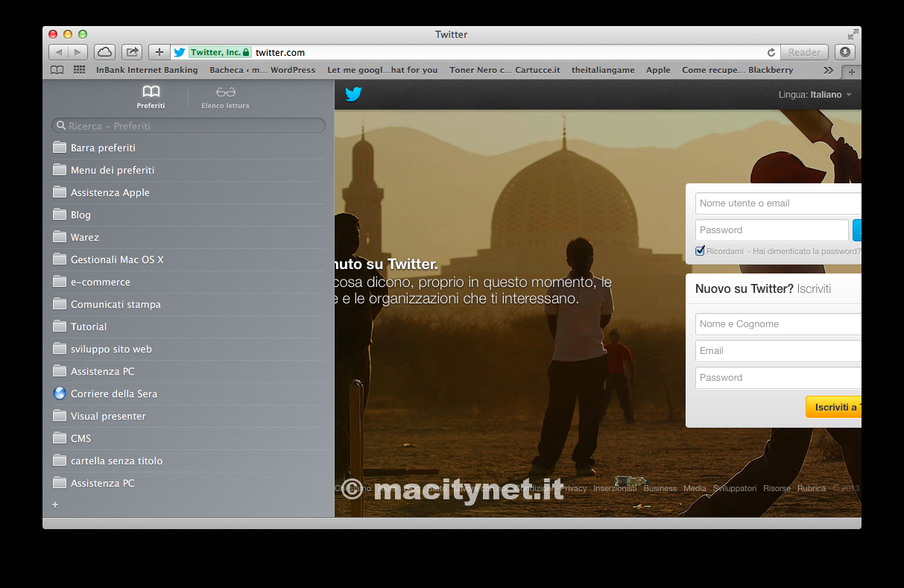The width and height of the screenshot is (904, 588).
Task: Open Corriere della Sera bookmark text
Action: click(114, 393)
